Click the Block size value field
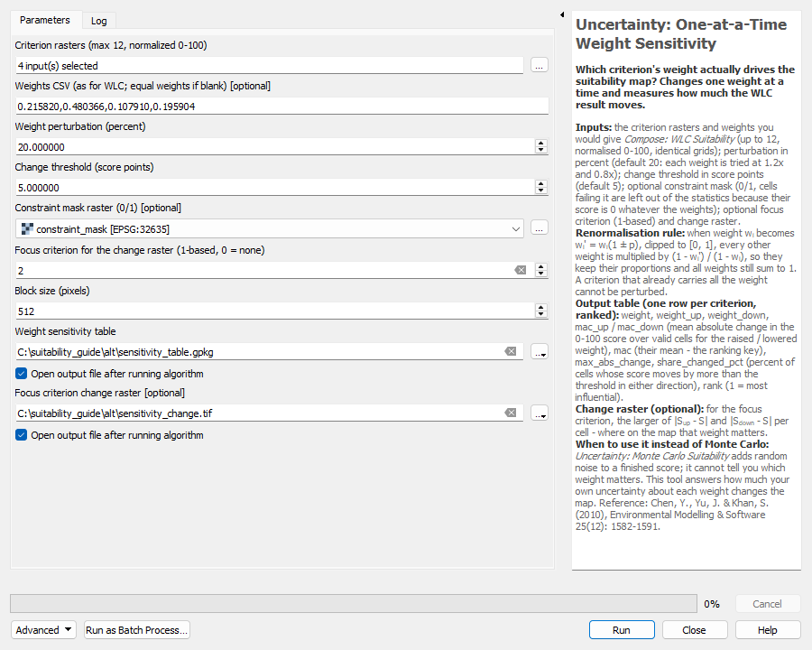This screenshot has width=812, height=650. pos(274,311)
